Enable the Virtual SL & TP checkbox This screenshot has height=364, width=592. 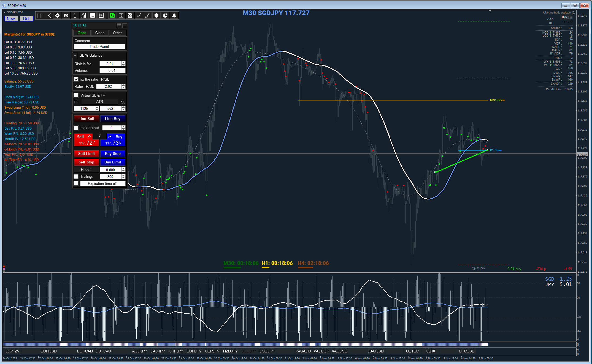point(76,95)
